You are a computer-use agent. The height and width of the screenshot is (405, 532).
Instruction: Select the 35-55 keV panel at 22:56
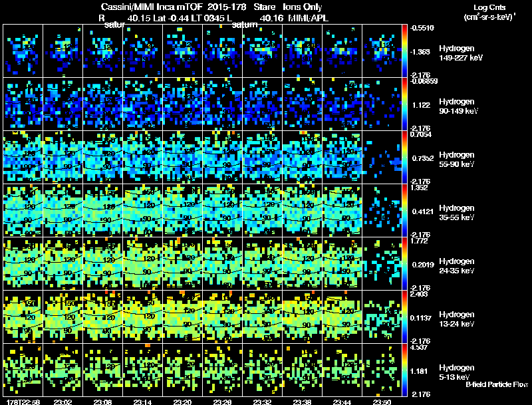coord(23,211)
